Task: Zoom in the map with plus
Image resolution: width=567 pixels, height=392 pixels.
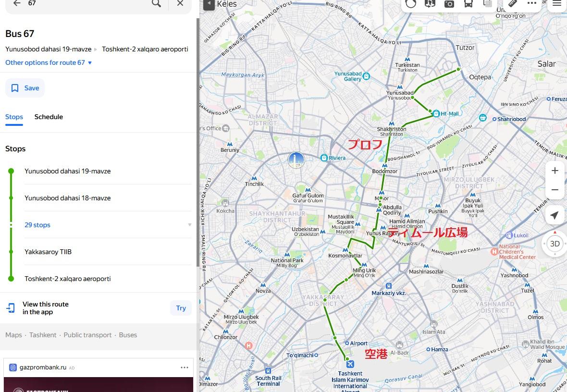Action: (x=555, y=171)
